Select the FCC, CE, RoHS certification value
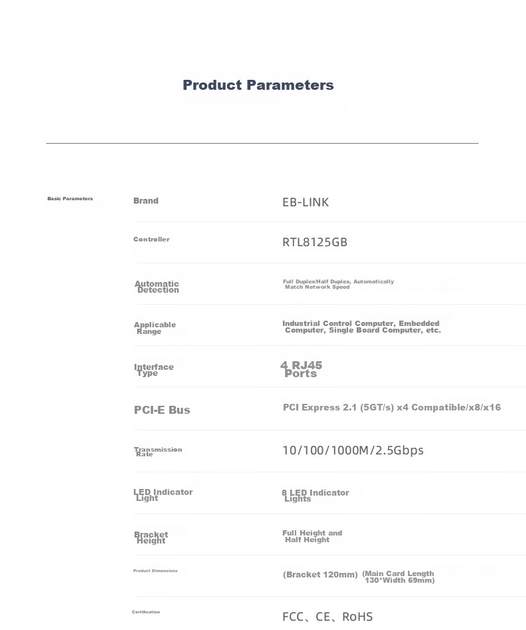Viewport: 526px width, 630px height. tap(327, 617)
